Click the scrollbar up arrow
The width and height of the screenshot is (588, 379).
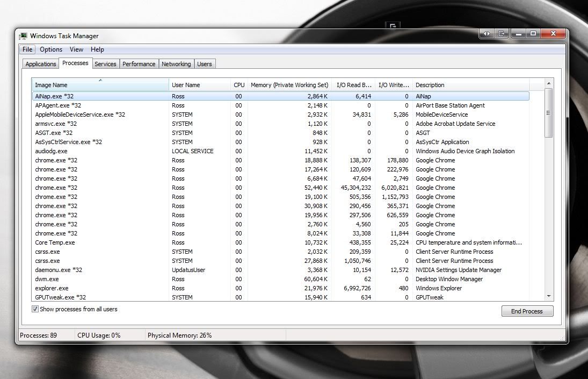click(549, 83)
